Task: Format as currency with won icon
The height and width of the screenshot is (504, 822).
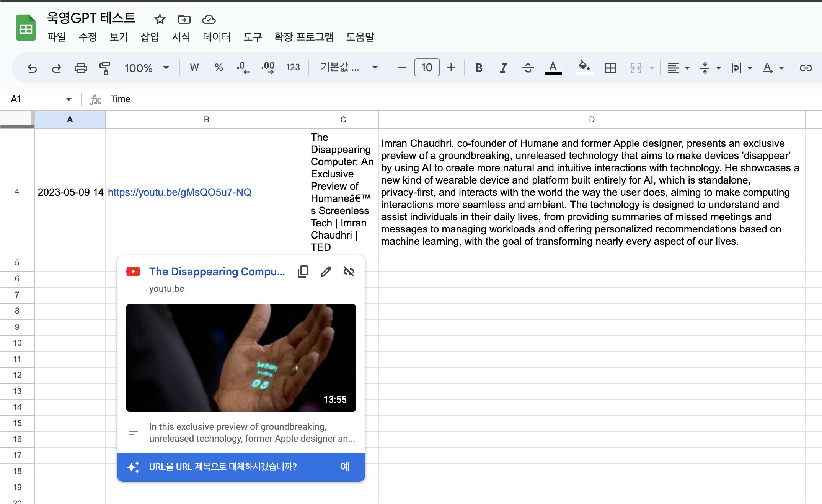Action: click(194, 68)
